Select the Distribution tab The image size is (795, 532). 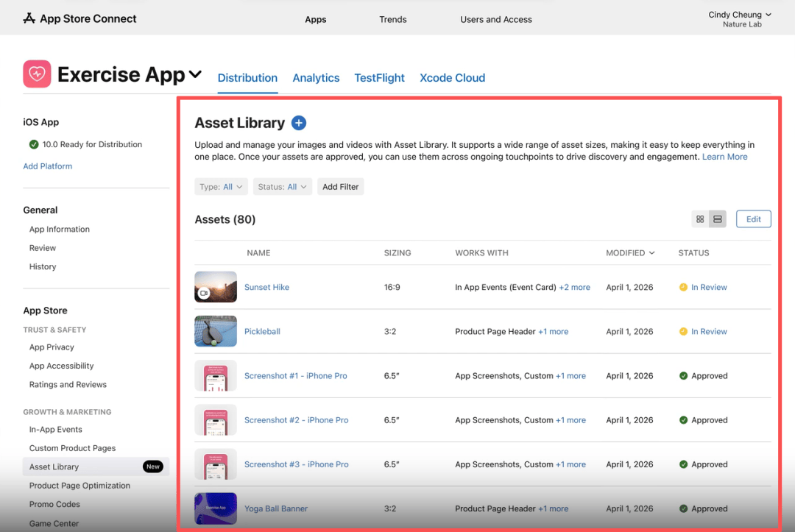pyautogui.click(x=247, y=78)
